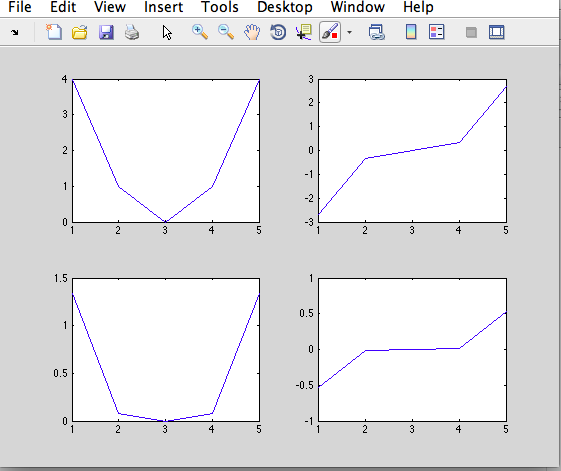Expand the toolbar overflow arrow at far left

15,33
